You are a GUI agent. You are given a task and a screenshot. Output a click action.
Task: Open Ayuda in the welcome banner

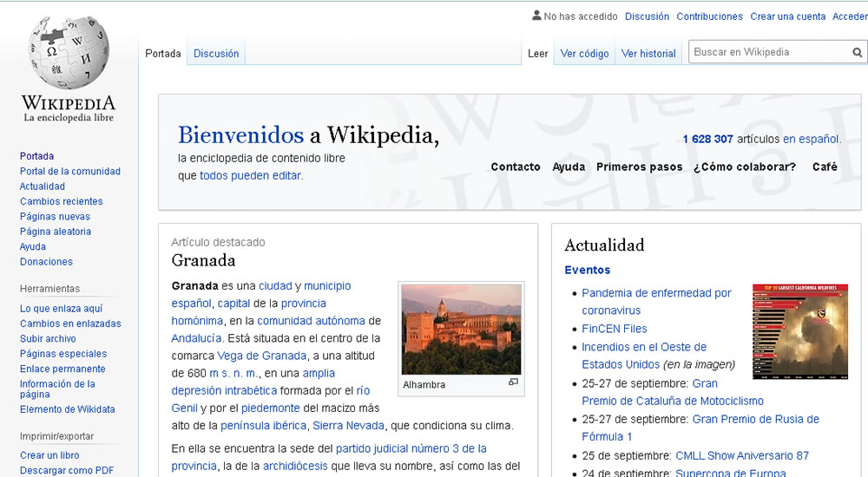[569, 167]
